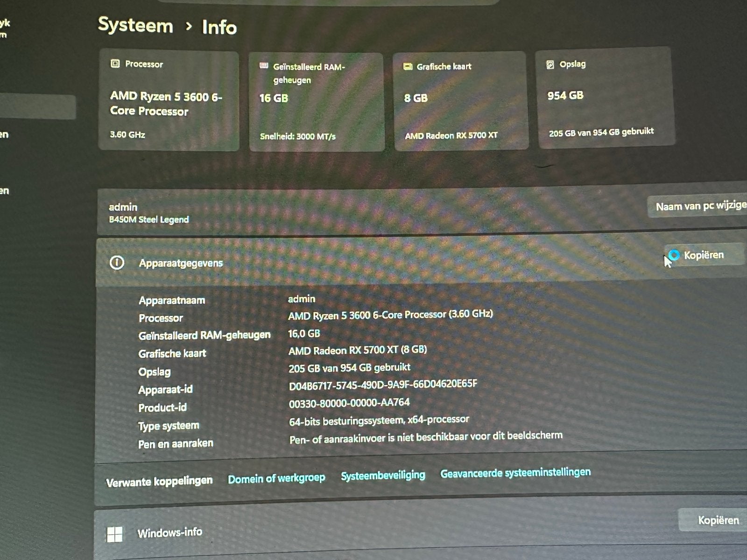Click Opslag row value 205 GB van 954 GB

tap(349, 368)
